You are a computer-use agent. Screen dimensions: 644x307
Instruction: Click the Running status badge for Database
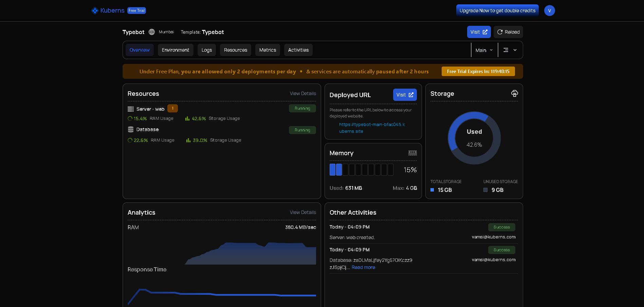[x=302, y=130]
